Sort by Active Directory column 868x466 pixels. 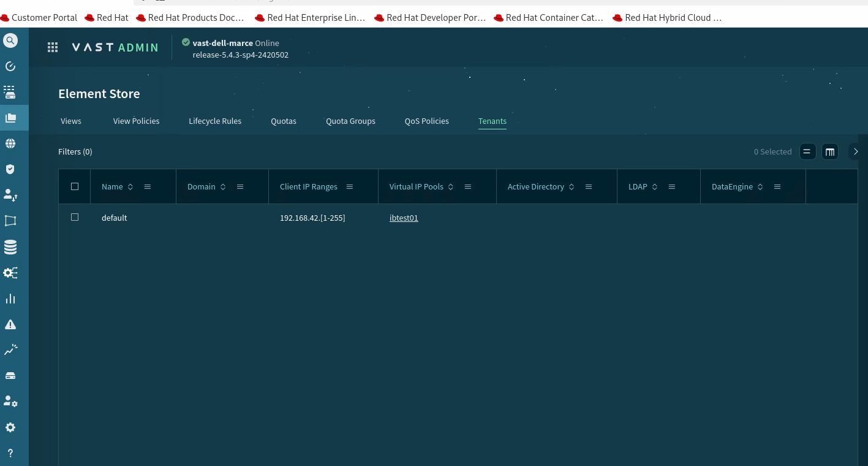point(572,187)
